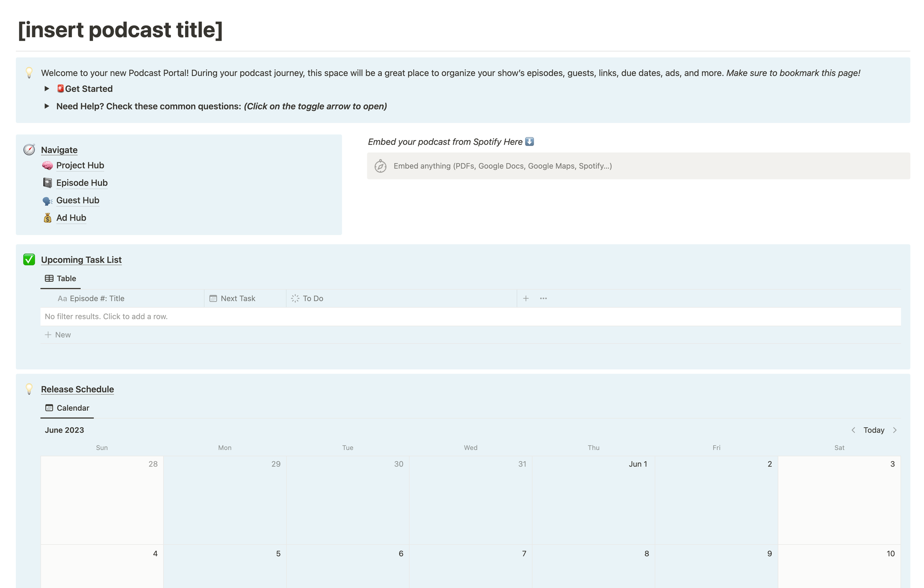Click the June 2023 month label
This screenshot has height=588, width=924.
point(64,430)
